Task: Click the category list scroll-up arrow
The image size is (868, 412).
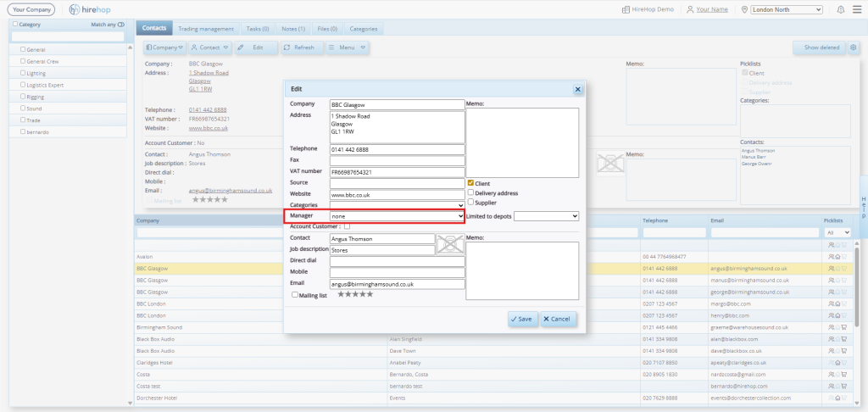Action: (130, 47)
